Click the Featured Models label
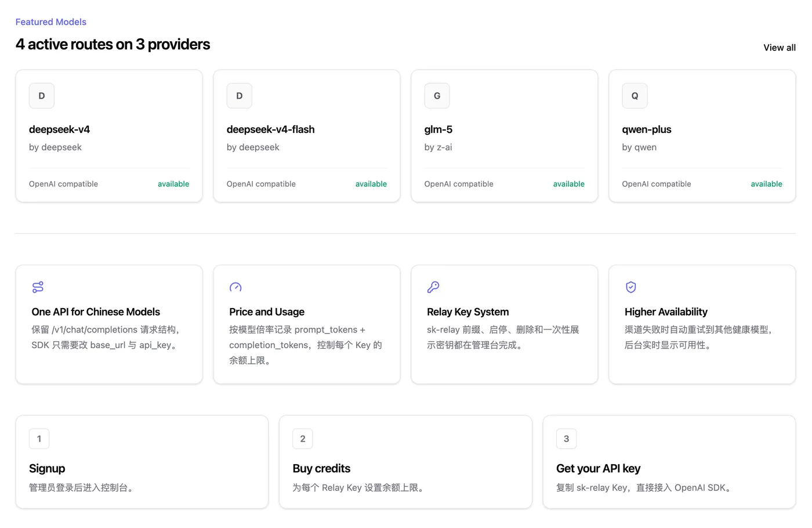The height and width of the screenshot is (528, 812). click(x=51, y=22)
